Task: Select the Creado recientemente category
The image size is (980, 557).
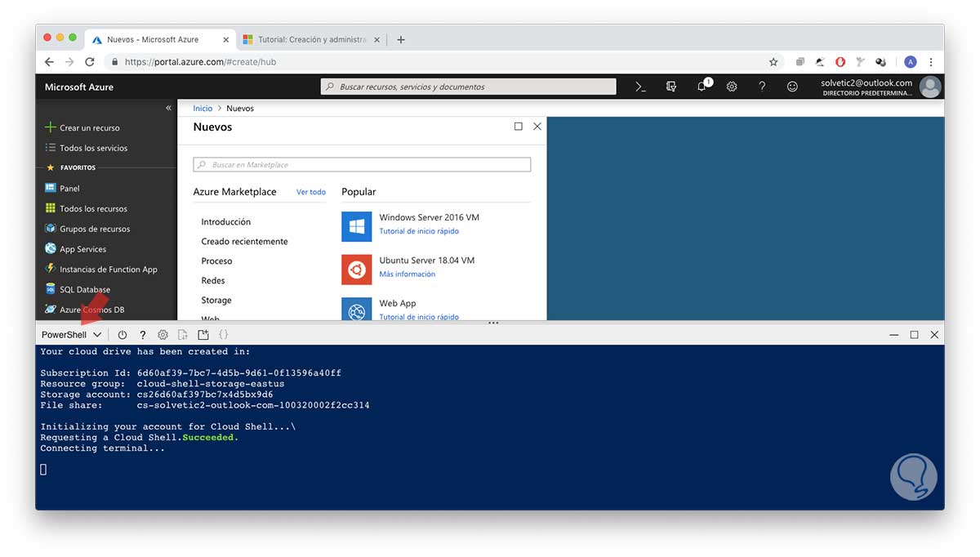Action: tap(244, 241)
